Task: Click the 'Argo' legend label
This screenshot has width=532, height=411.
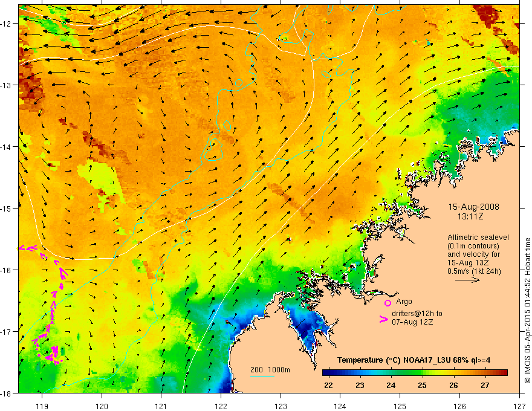Action: 404,302
